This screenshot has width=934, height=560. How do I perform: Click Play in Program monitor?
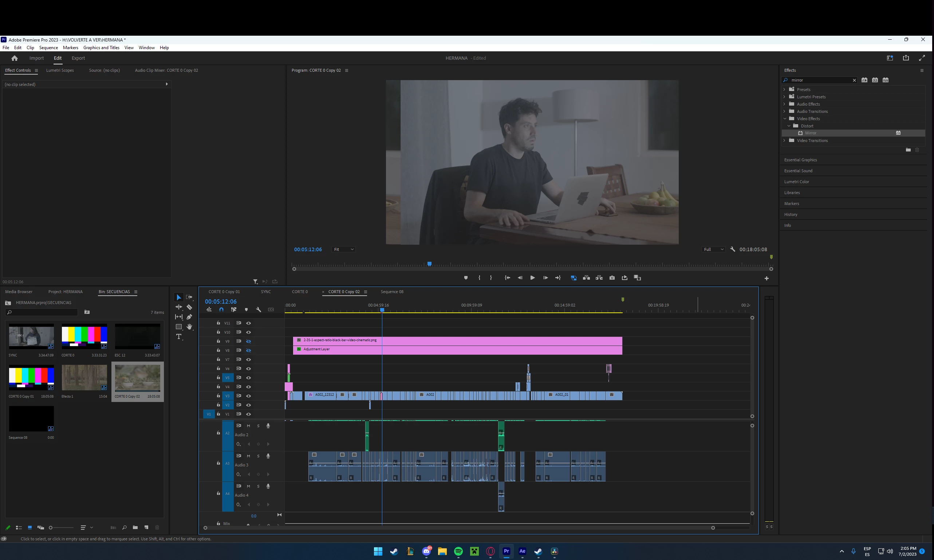coord(532,278)
